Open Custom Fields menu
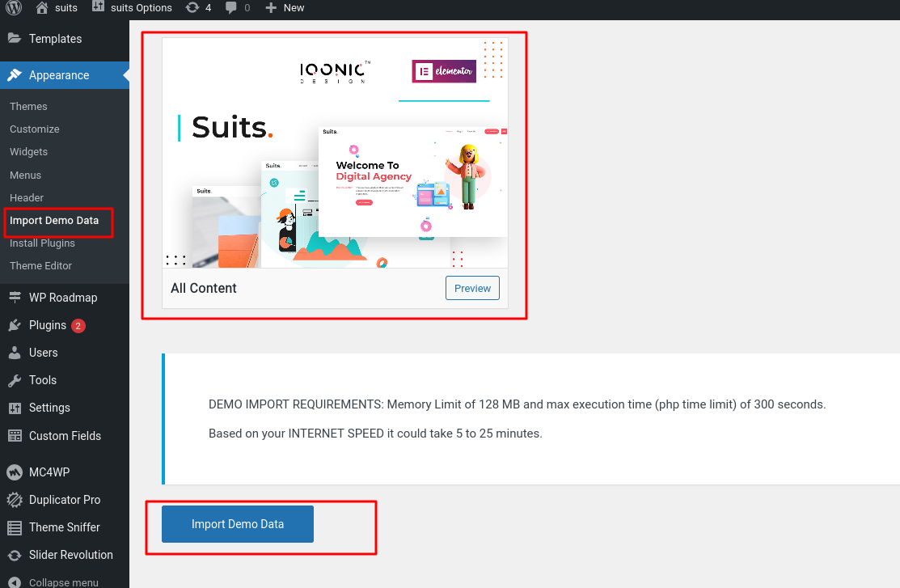This screenshot has width=900, height=588. (65, 436)
